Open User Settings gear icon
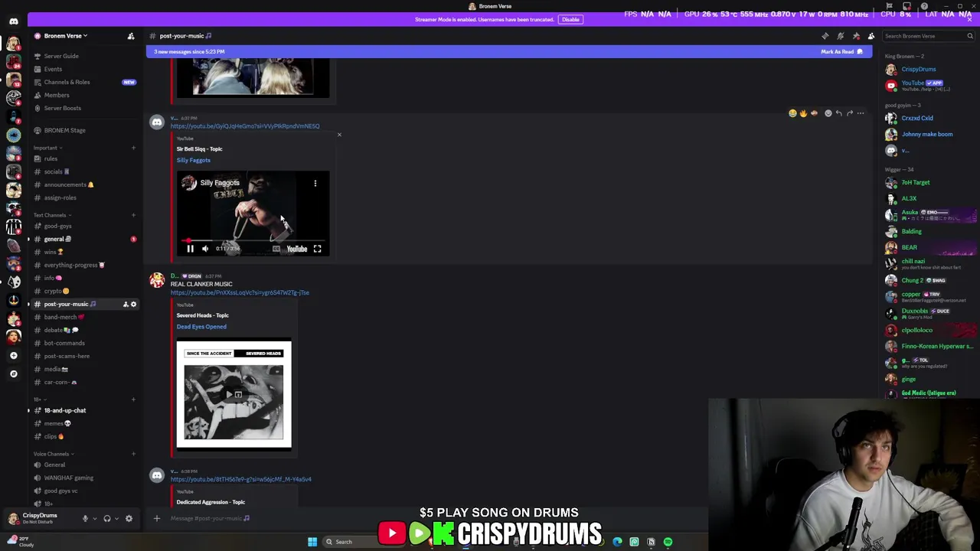Screen dimensions: 980x551 [129, 519]
